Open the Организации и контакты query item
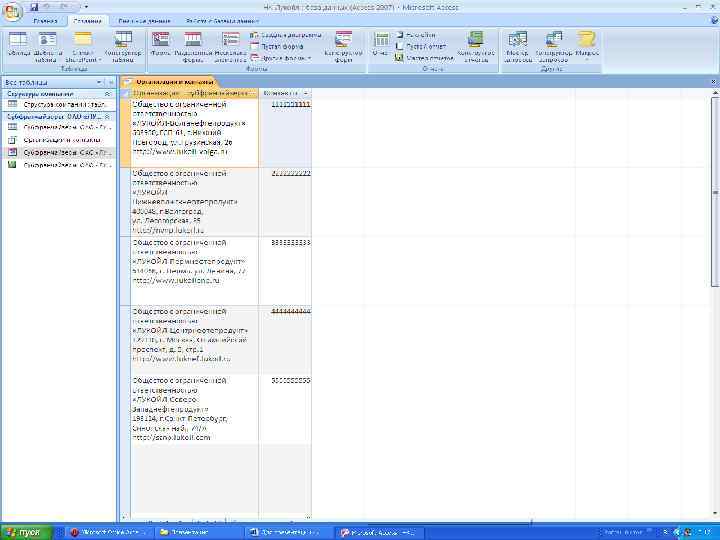This screenshot has height=540, width=720. (x=58, y=140)
